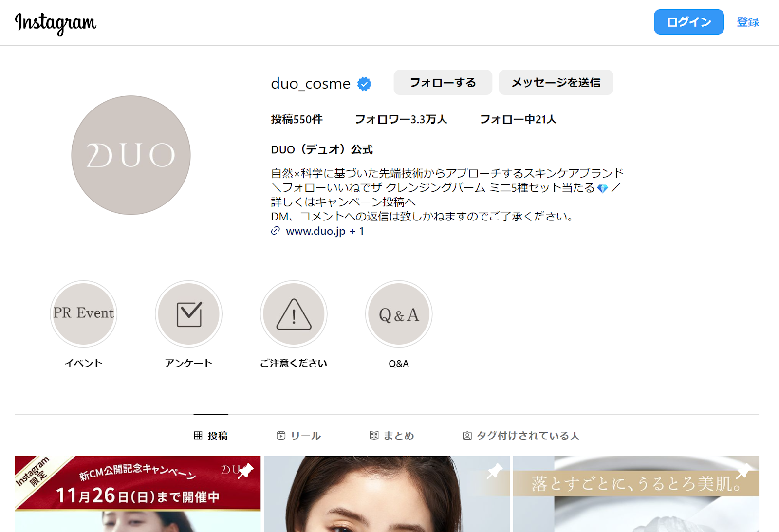This screenshot has width=779, height=532.
Task: Click the chain link icon beside www.duo.jp
Action: [x=276, y=231]
